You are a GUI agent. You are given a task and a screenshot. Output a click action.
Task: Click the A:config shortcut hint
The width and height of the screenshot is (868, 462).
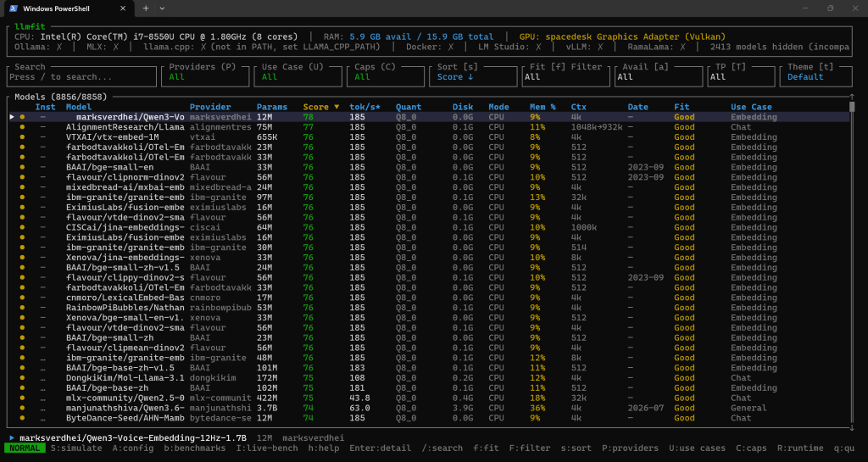[x=133, y=448]
